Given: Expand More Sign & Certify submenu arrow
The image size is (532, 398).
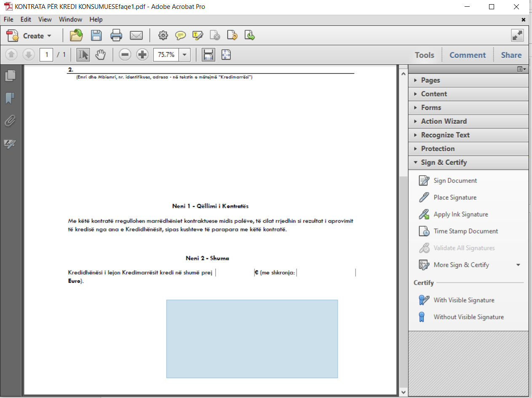Looking at the screenshot, I should click(518, 265).
